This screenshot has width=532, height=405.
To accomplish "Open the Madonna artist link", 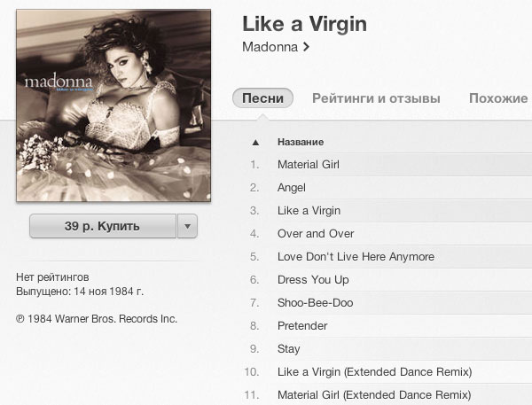I will click(270, 47).
